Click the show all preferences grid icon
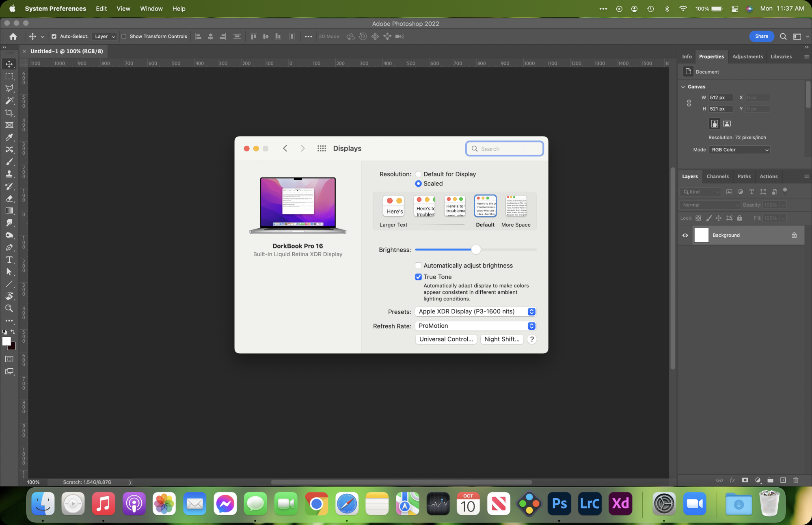The image size is (812, 525). (x=322, y=149)
